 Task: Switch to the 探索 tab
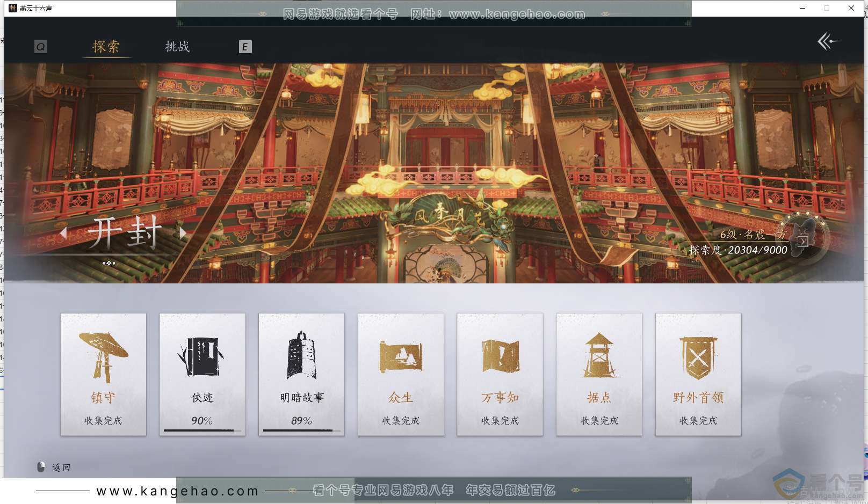[106, 47]
